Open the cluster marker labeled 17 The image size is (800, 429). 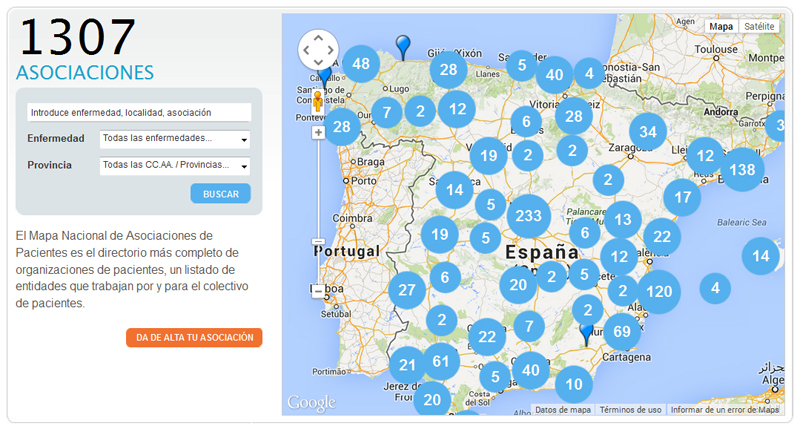[x=683, y=197]
